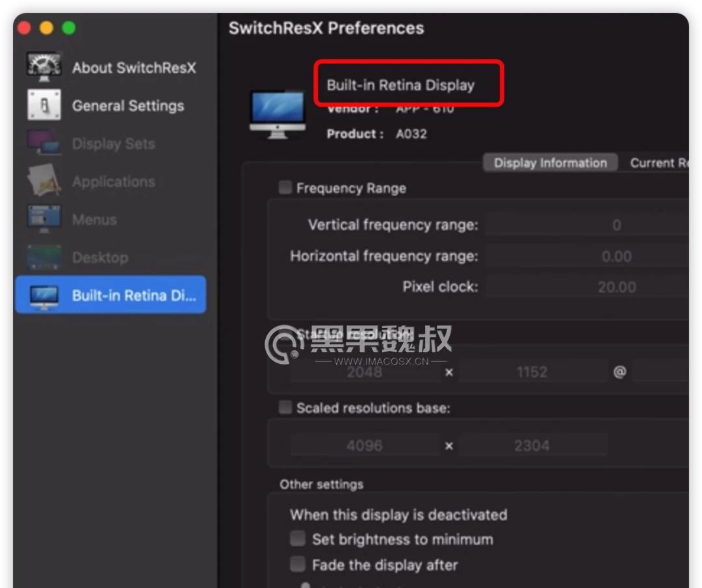Click the About SwitchResX gear icon
This screenshot has height=588, width=702.
pyautogui.click(x=44, y=68)
